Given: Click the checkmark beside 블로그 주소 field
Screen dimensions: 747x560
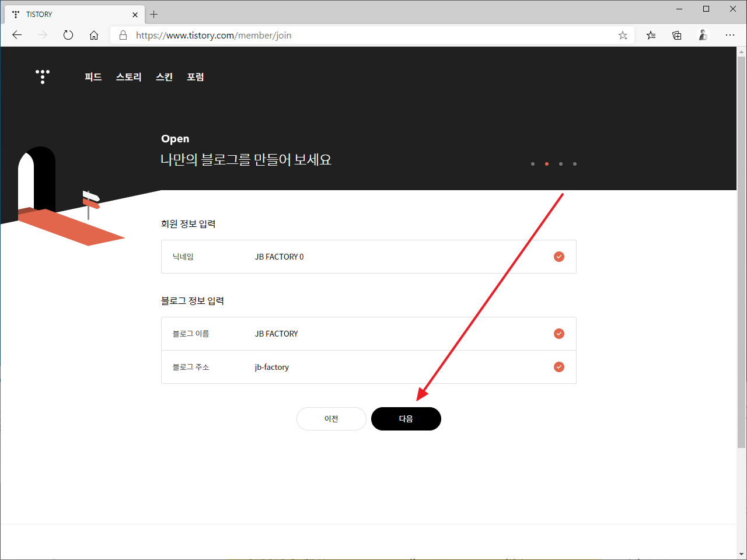Looking at the screenshot, I should [x=559, y=367].
